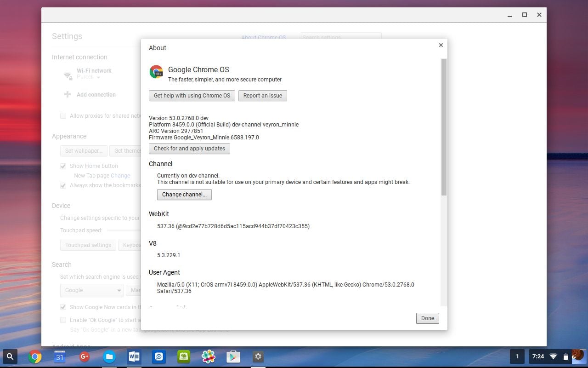588x368 pixels.
Task: Open the Google+ app in shelf
Action: 85,356
